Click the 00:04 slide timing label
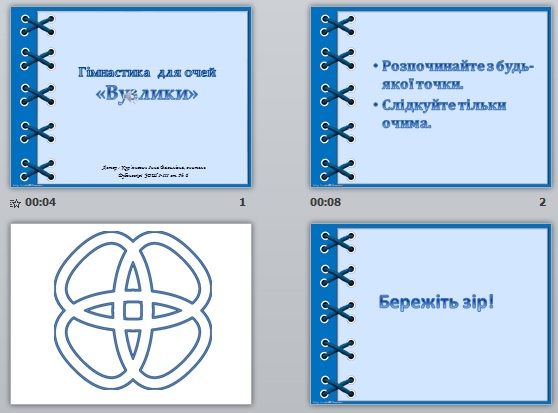 click(41, 202)
